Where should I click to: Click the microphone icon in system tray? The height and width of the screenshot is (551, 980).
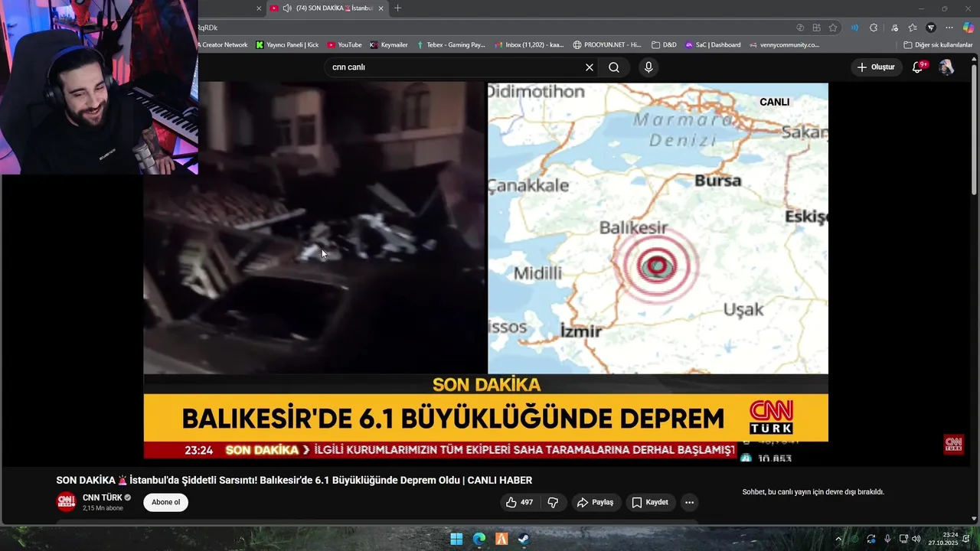887,539
